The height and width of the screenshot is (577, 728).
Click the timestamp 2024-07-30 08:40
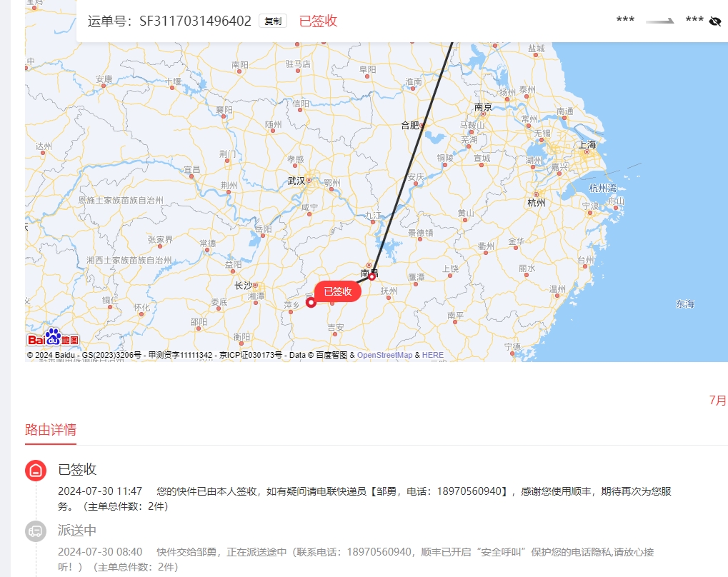point(100,552)
